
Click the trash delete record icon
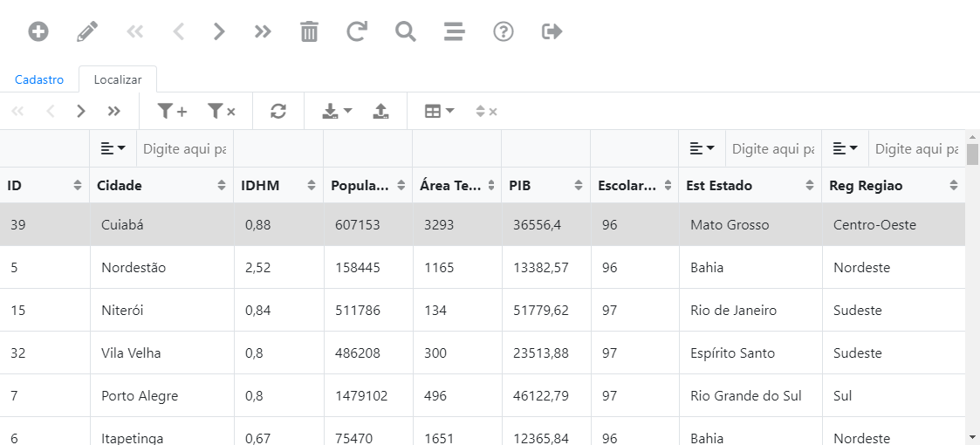309,32
